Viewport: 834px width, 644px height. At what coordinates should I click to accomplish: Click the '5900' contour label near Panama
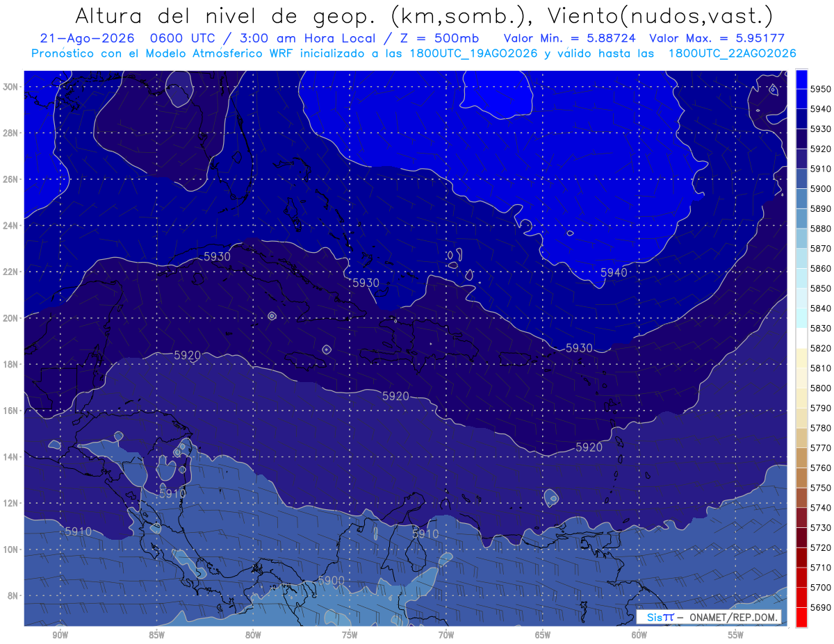[x=332, y=581]
